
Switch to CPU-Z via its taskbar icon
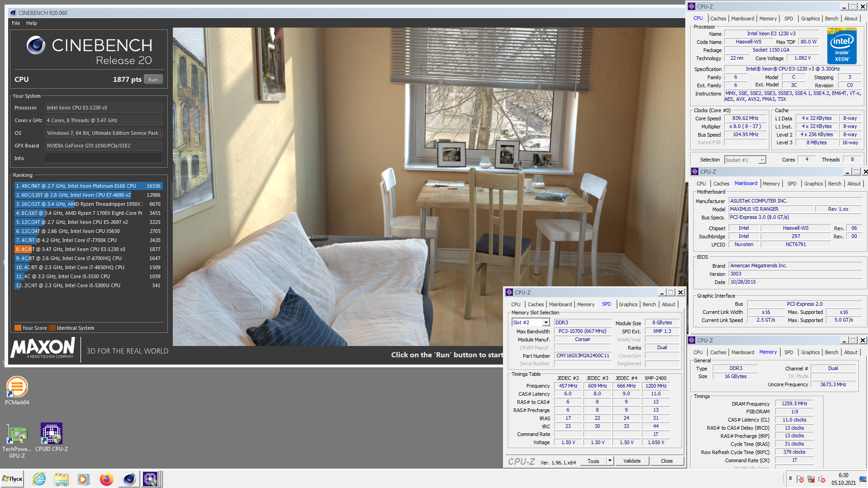[x=150, y=479]
